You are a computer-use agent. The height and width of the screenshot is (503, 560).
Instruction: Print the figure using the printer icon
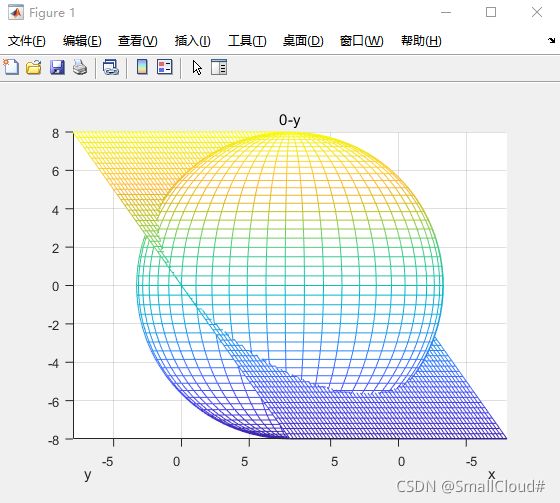80,67
